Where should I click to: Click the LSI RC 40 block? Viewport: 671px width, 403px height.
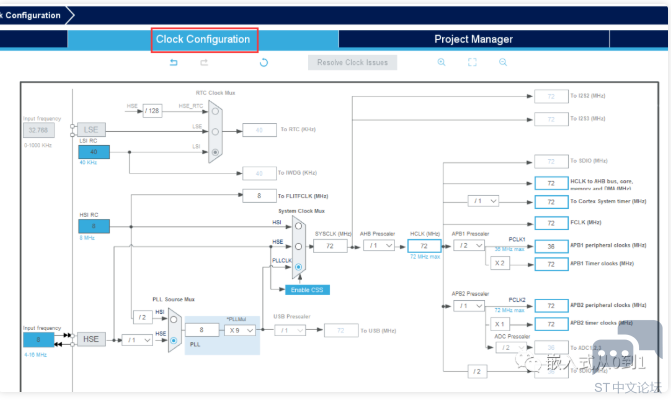94,152
